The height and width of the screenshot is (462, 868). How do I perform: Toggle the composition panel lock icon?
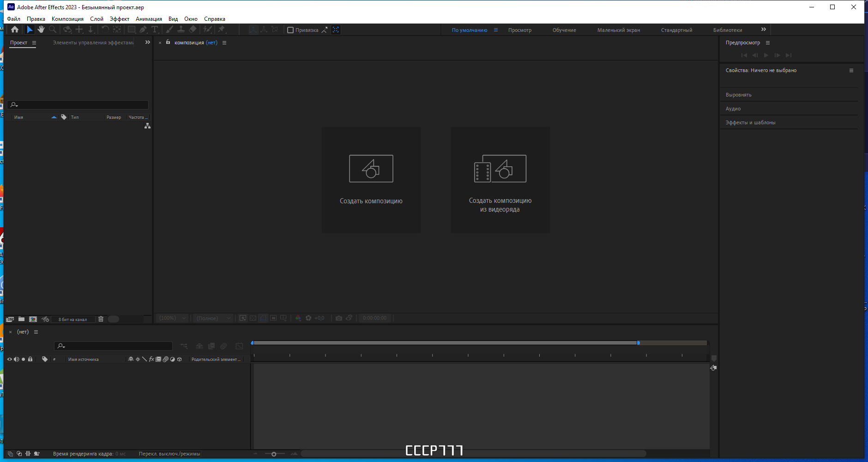click(168, 42)
